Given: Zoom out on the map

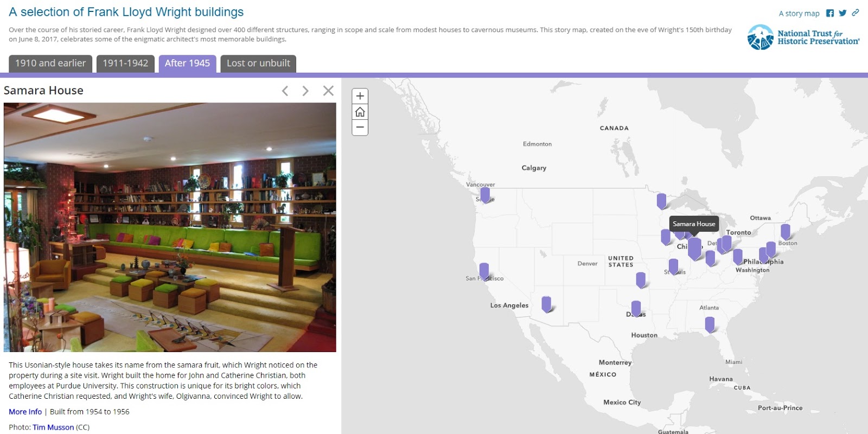Looking at the screenshot, I should tap(360, 128).
